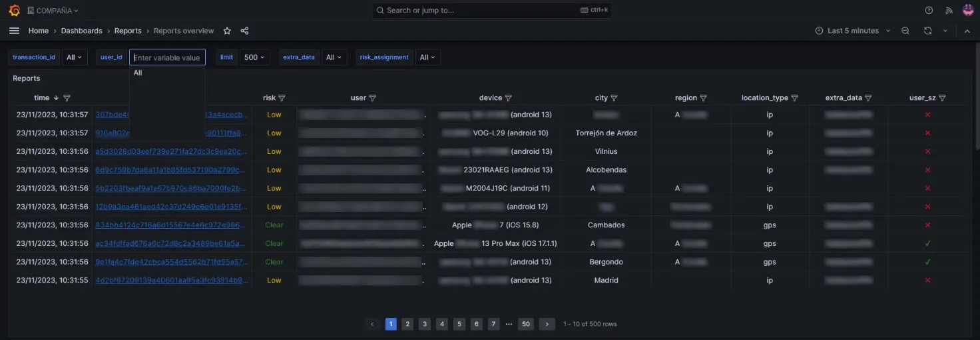Select page 1 in pagination
Image resolution: width=980 pixels, height=340 pixels.
pos(391,324)
